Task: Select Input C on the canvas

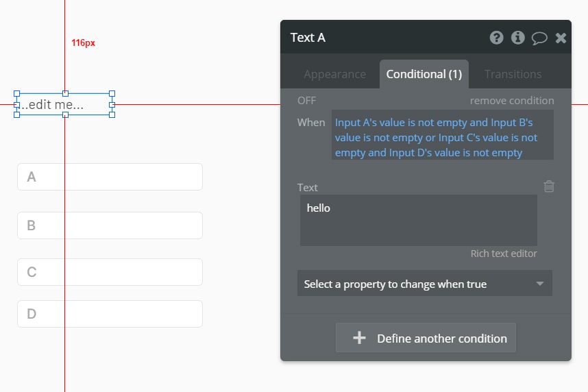Action: coord(110,272)
